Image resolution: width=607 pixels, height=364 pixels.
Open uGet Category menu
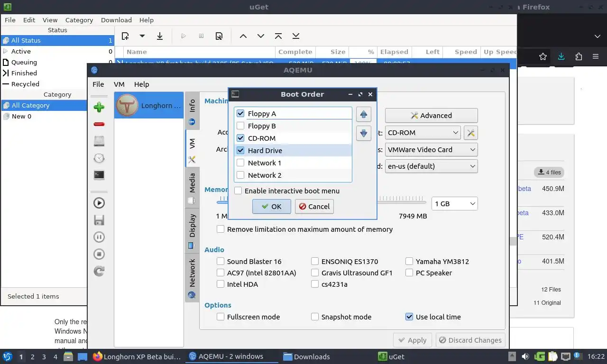[79, 20]
